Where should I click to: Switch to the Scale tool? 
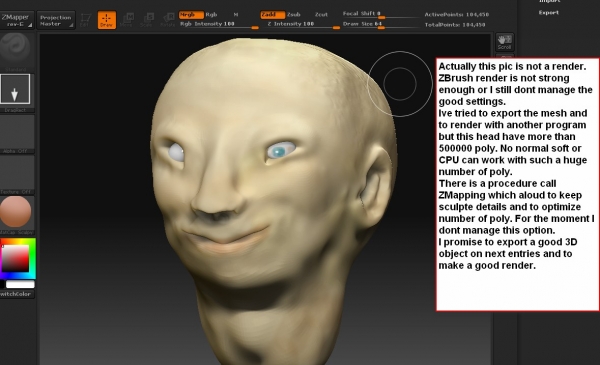147,20
